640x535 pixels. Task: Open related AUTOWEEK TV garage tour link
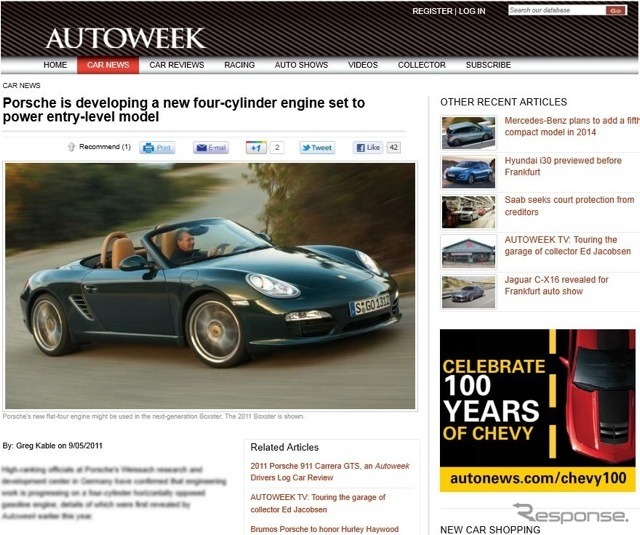pos(318,503)
